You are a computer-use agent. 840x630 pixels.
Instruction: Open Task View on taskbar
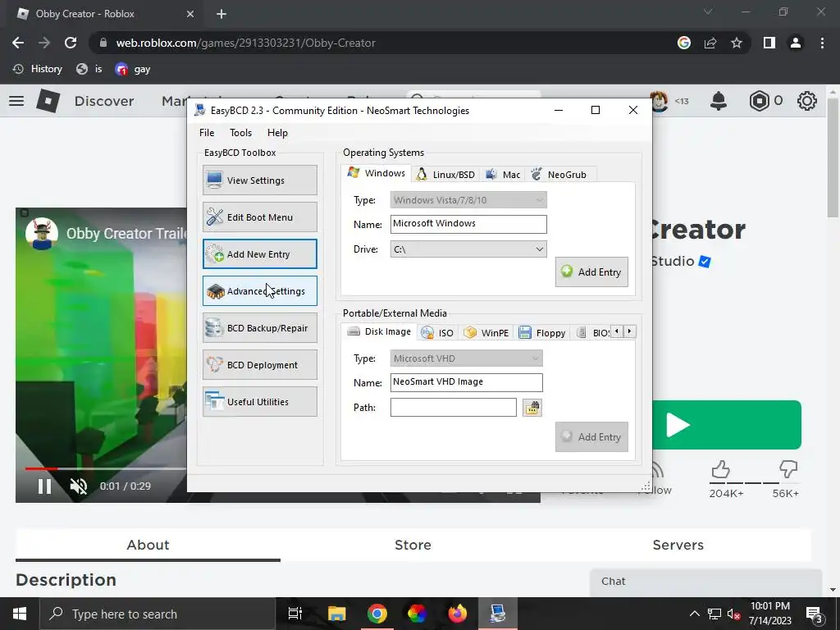coord(295,614)
